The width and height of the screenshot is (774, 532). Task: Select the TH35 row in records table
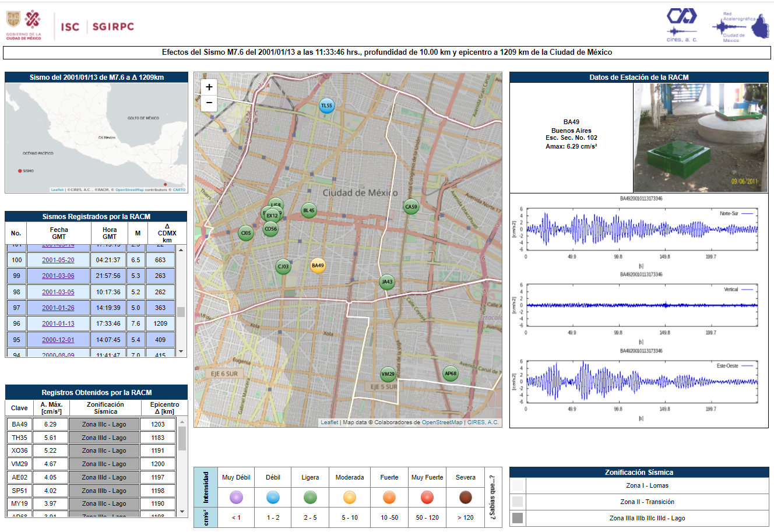pos(20,438)
